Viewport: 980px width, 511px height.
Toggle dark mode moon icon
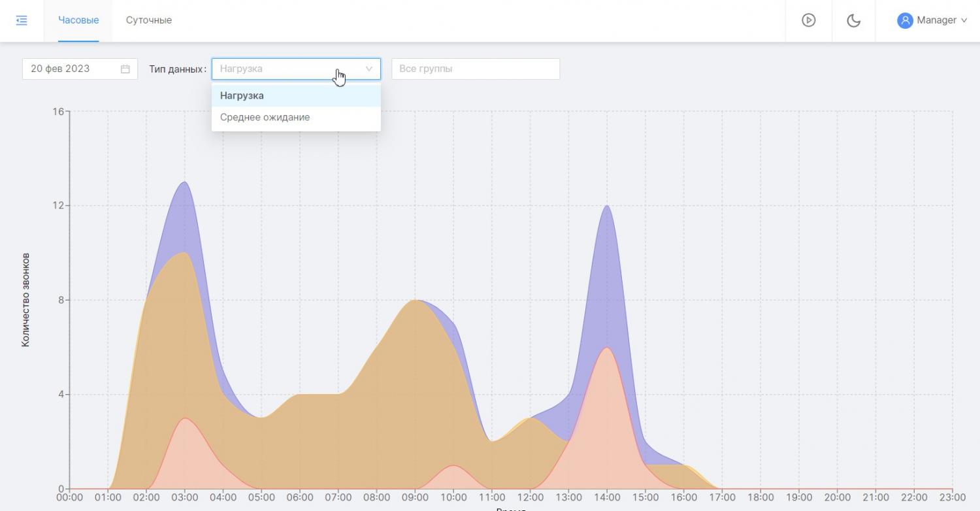point(853,20)
